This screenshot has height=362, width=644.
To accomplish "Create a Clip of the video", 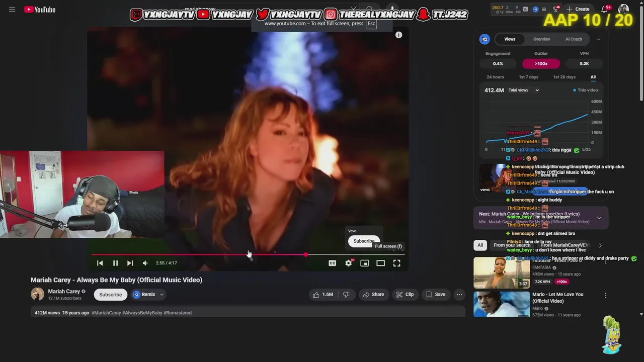I will tap(405, 295).
